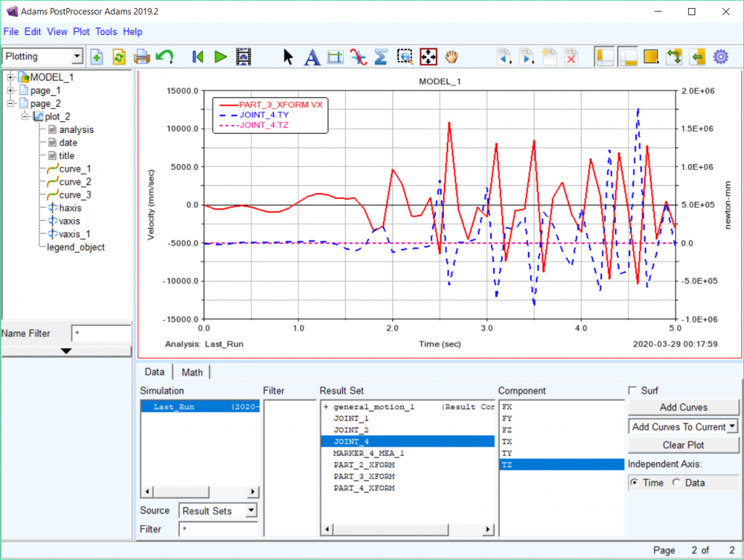Click the Add Curves button
The image size is (744, 560).
pos(683,407)
